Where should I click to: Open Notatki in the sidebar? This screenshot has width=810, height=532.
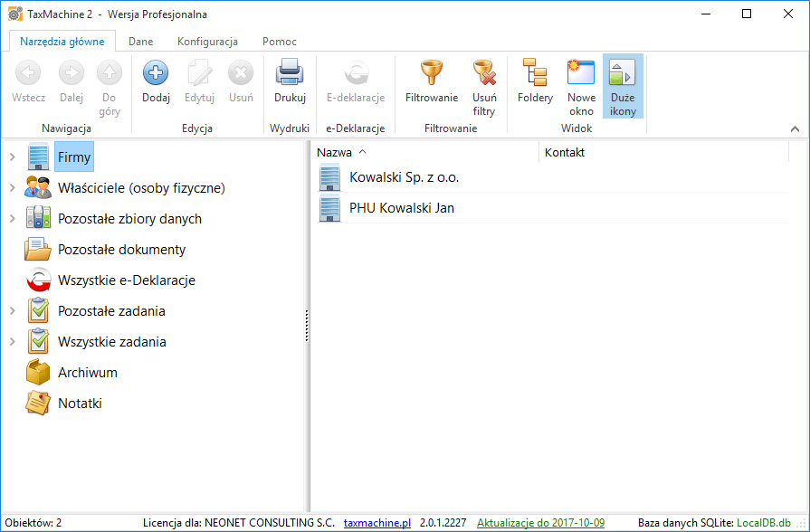point(80,404)
